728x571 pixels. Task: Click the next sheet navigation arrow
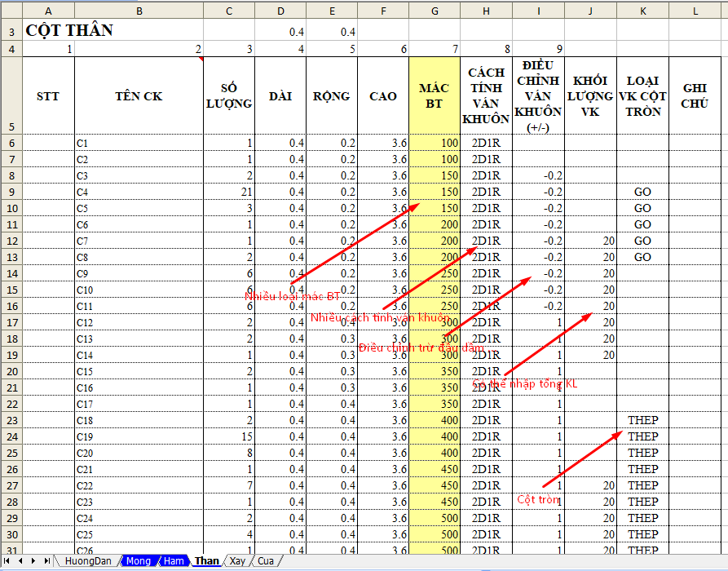33,561
